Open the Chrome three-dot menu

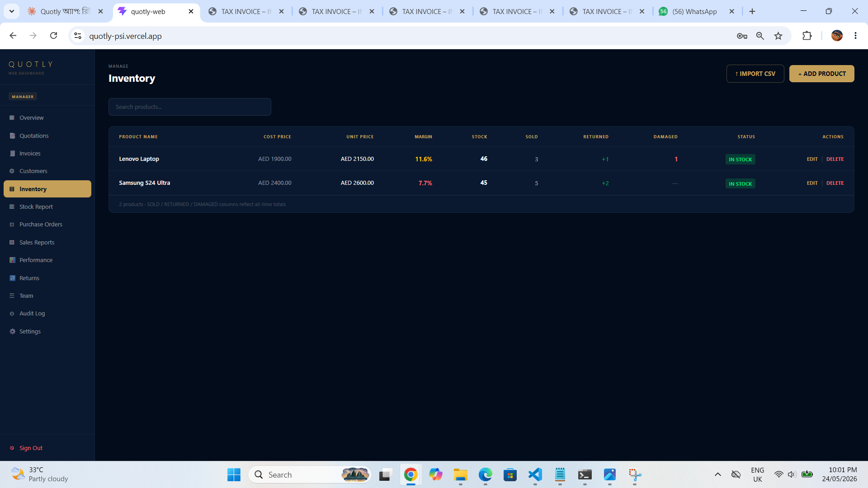[x=855, y=36]
